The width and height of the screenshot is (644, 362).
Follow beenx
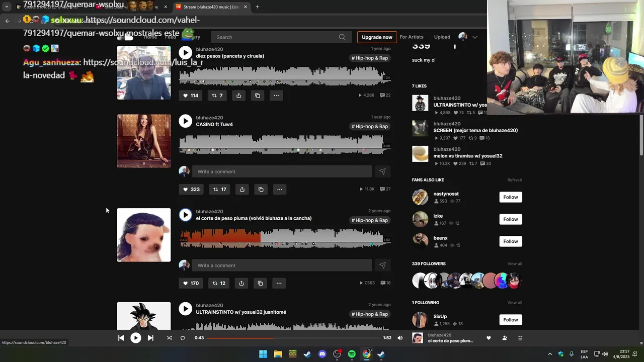click(511, 241)
